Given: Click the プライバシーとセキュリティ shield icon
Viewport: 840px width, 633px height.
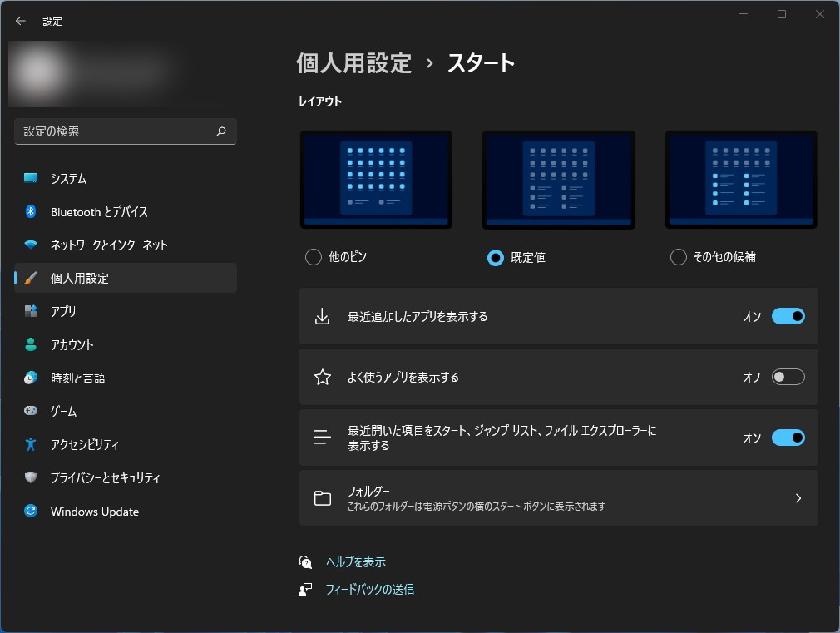Looking at the screenshot, I should [30, 477].
